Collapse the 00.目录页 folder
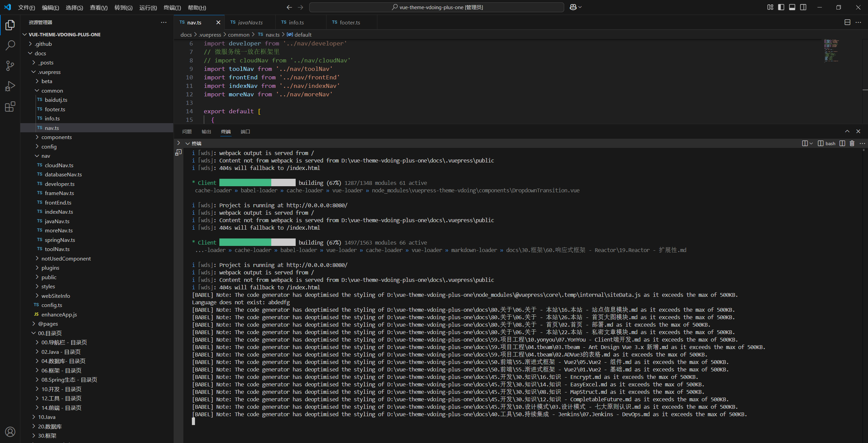Image resolution: width=868 pixels, height=443 pixels. [x=34, y=333]
